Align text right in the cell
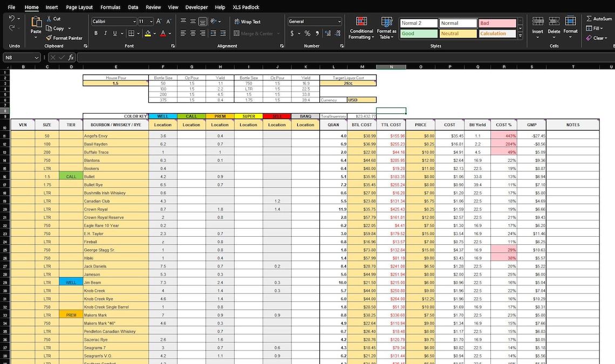Viewport: 615px width, 364px height. click(202, 33)
